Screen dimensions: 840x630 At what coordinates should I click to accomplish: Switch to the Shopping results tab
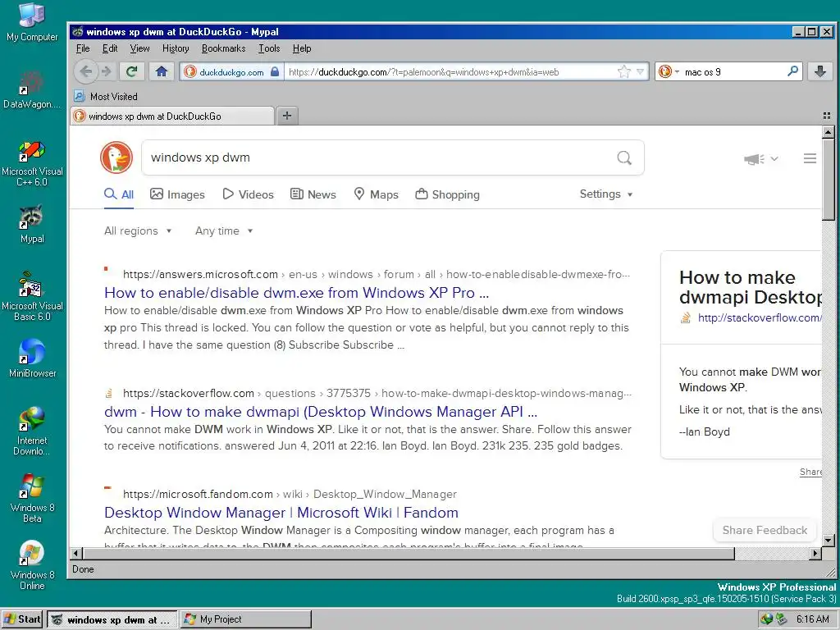click(447, 194)
